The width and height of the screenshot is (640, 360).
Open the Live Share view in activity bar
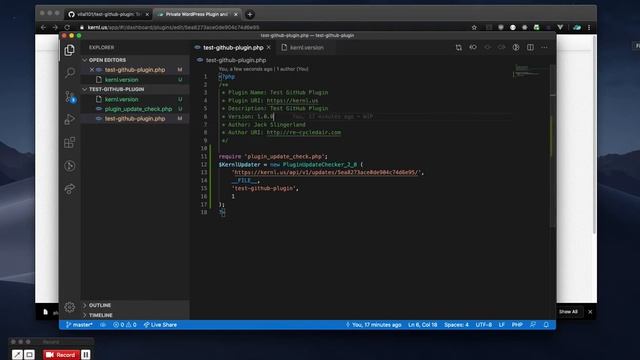click(70, 189)
